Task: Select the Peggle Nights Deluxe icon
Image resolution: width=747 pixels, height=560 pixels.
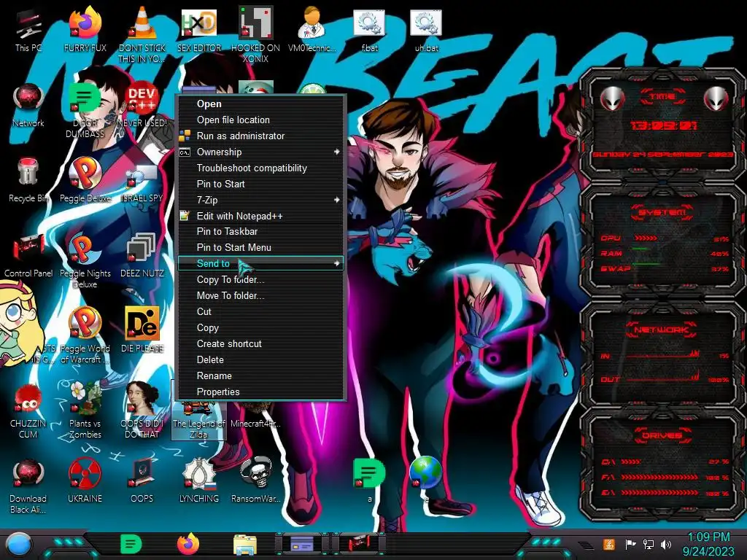Action: 85,260
